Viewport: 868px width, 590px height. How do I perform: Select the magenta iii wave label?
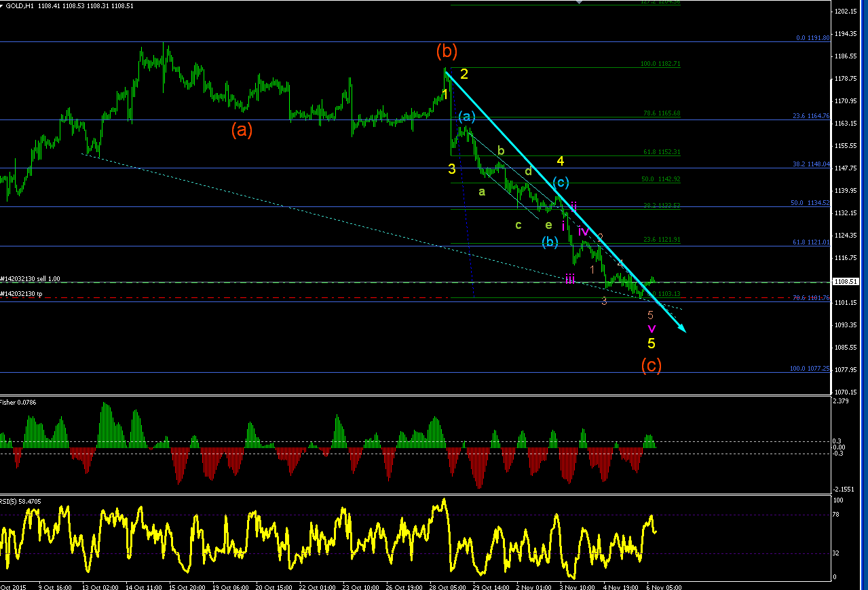570,278
